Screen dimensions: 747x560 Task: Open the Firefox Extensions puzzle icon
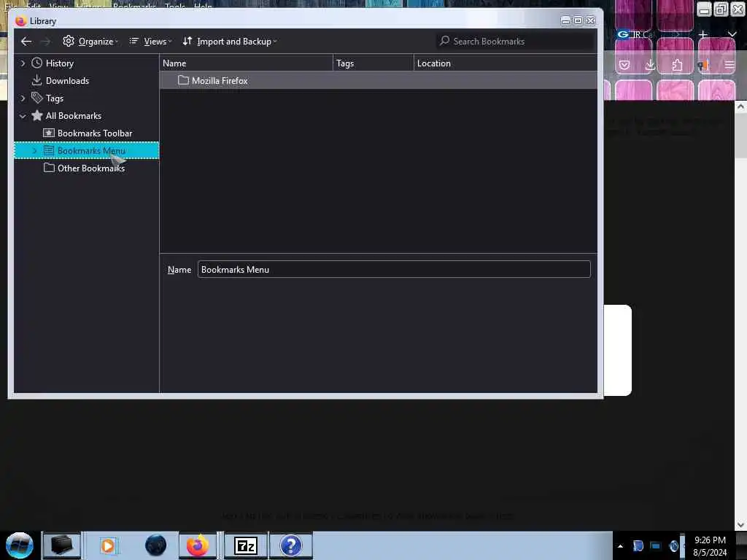pyautogui.click(x=677, y=65)
